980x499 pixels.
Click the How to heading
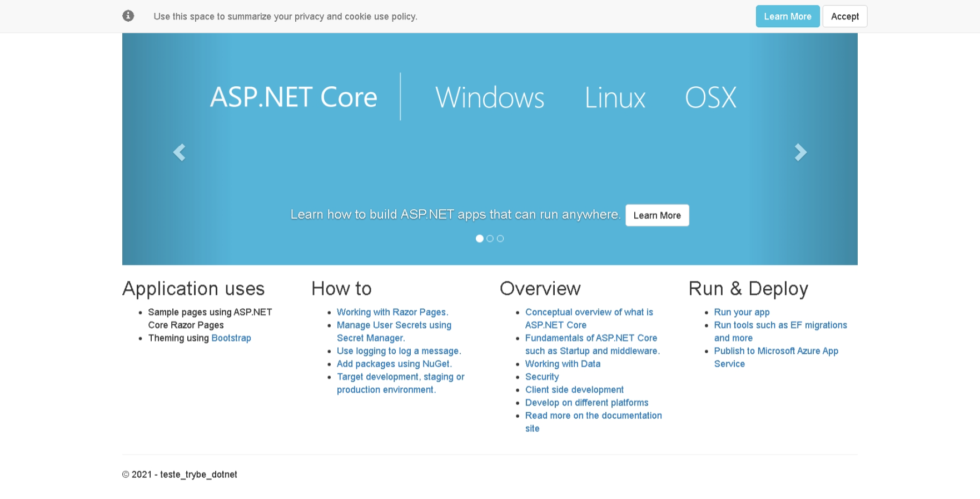[341, 289]
